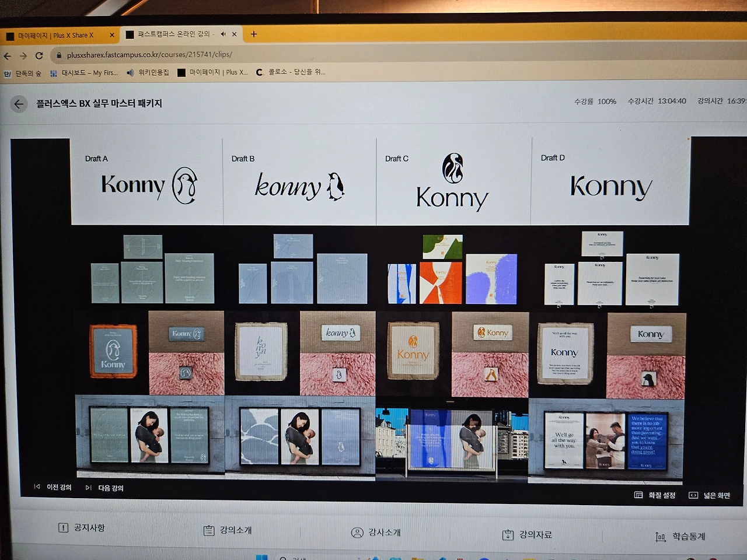Open the 단독의 숲 bookmark
The image size is (747, 560).
click(22, 73)
